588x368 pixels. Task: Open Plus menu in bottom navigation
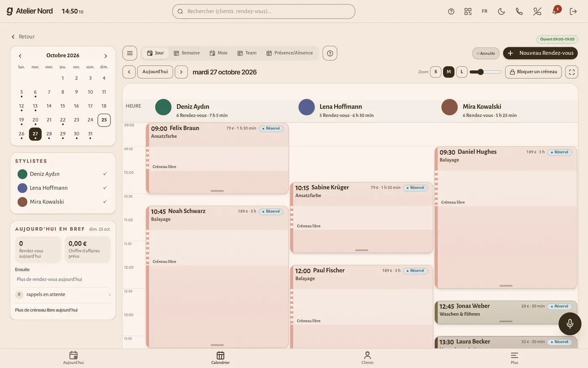514,358
